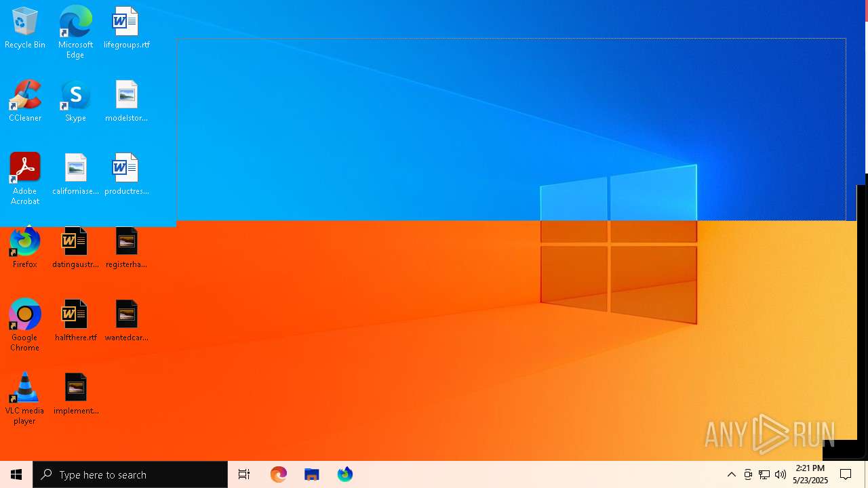868x488 pixels.
Task: Select the californiase... image file icon
Action: point(75,175)
